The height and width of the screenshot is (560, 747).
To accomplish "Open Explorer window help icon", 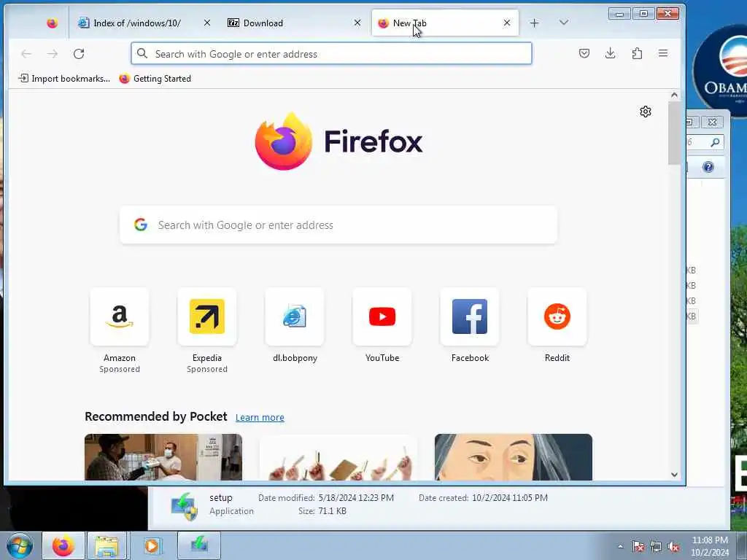I will [x=708, y=167].
